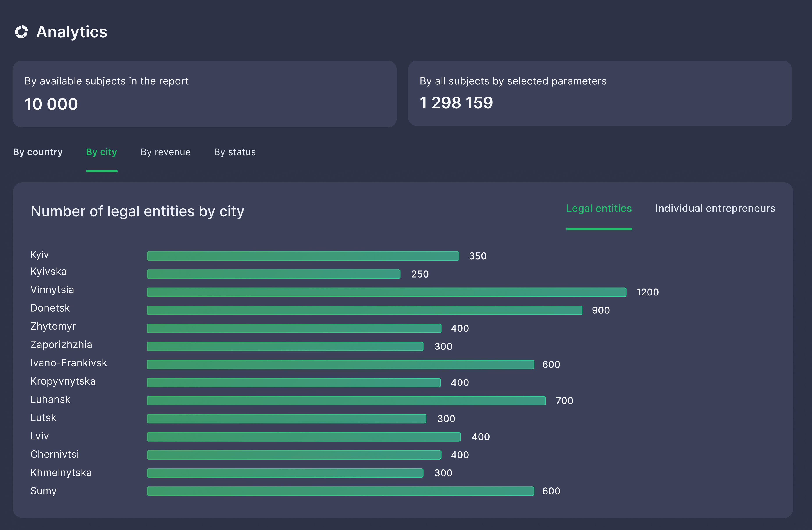Click the Ivano-Frankivsk city label

tap(69, 363)
